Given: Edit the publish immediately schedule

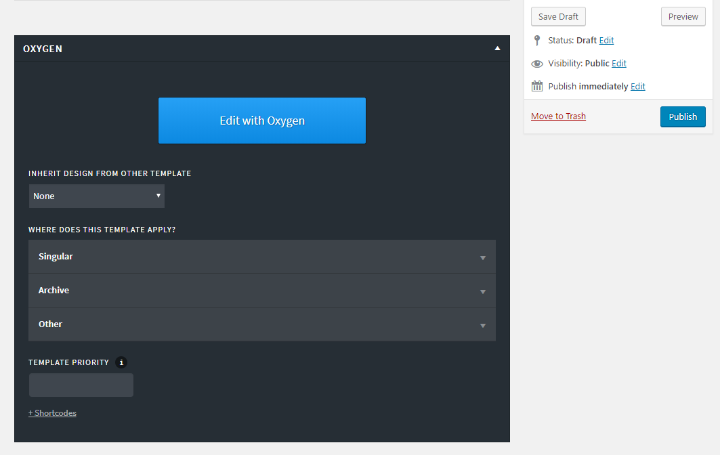Looking at the screenshot, I should click(637, 86).
